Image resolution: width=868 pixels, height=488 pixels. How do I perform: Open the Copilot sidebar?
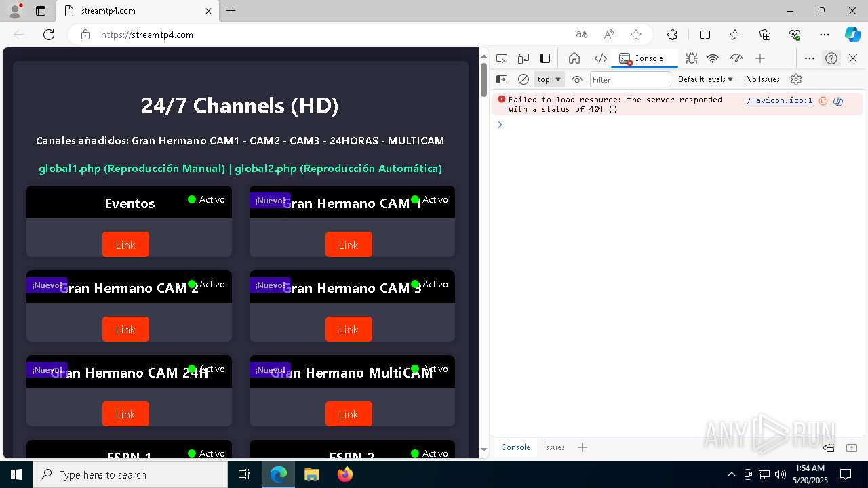(x=852, y=35)
